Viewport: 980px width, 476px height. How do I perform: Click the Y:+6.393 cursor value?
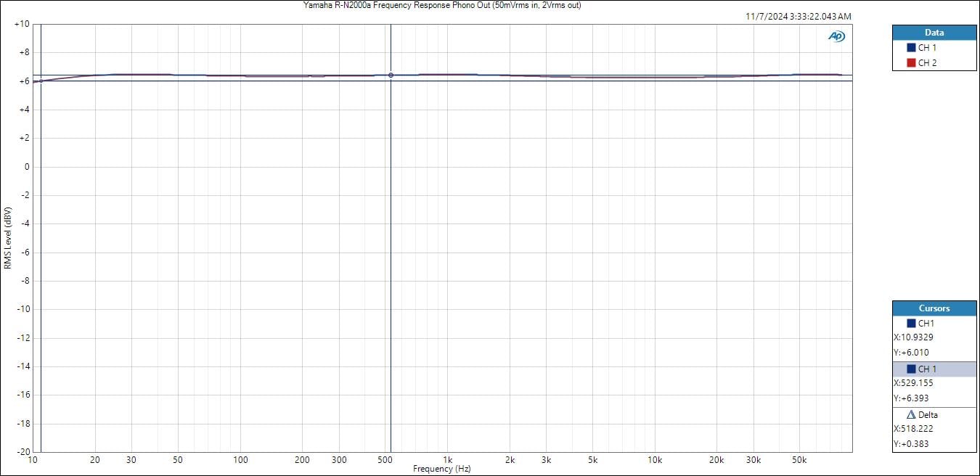tap(911, 398)
